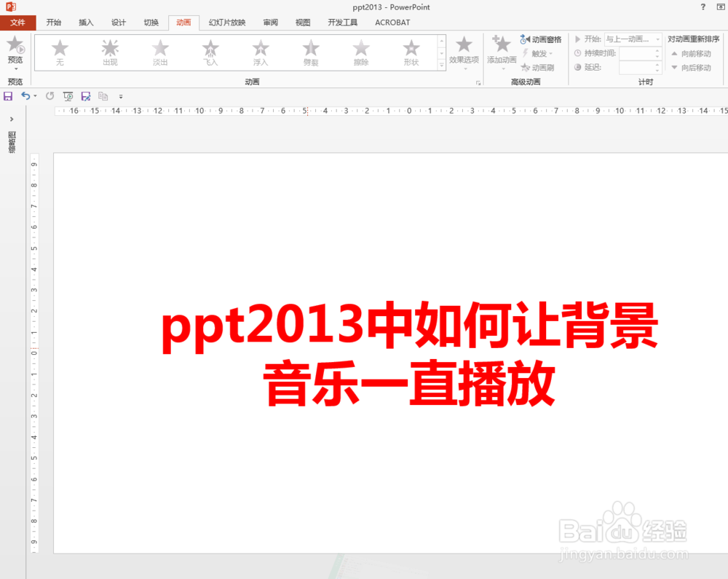
Task: Switch to the 切换 (Transitions) tab
Action: tap(151, 23)
